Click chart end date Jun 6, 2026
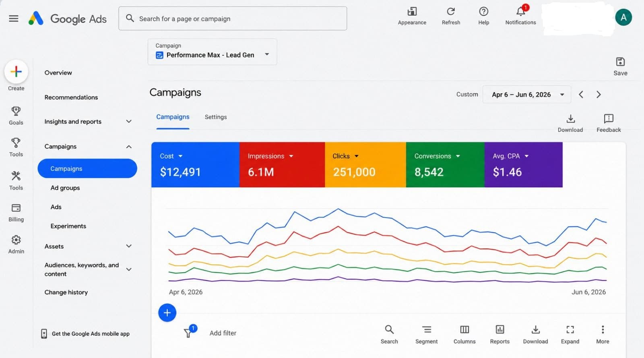The width and height of the screenshot is (644, 358). pos(588,292)
